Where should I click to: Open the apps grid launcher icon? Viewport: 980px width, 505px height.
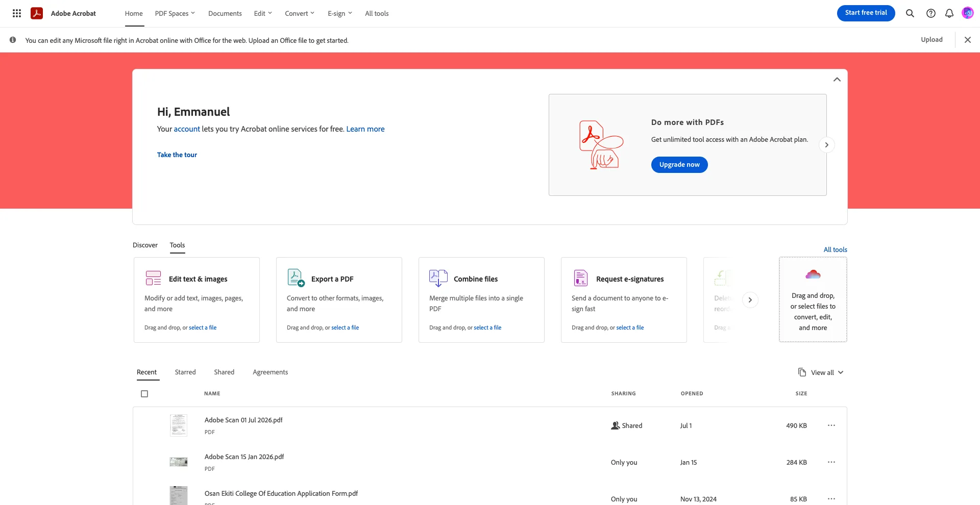point(17,13)
